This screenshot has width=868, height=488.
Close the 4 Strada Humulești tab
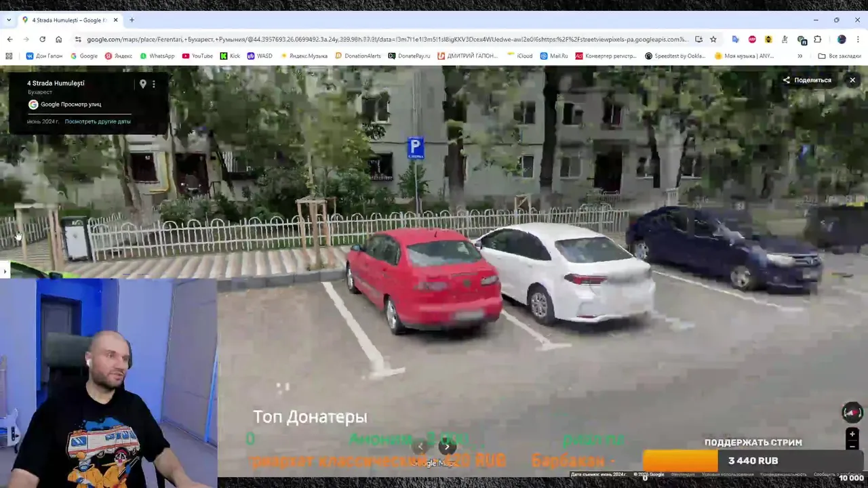pos(115,20)
